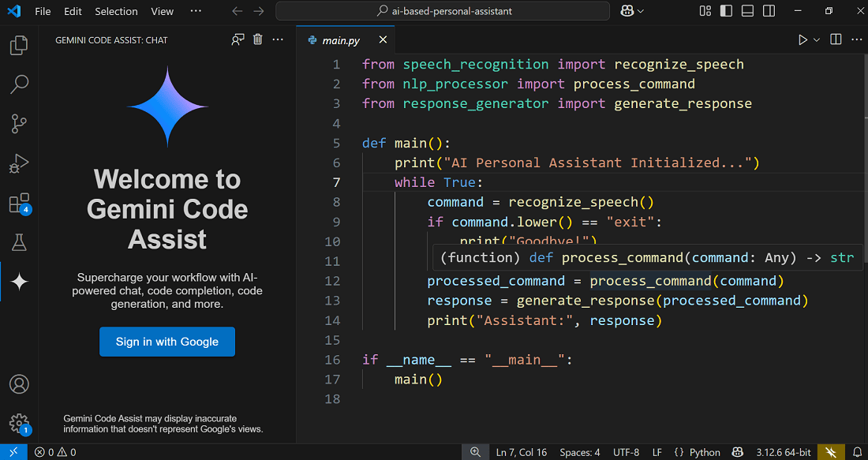Image resolution: width=868 pixels, height=460 pixels.
Task: Open problems errors and warnings indicator
Action: [x=55, y=452]
